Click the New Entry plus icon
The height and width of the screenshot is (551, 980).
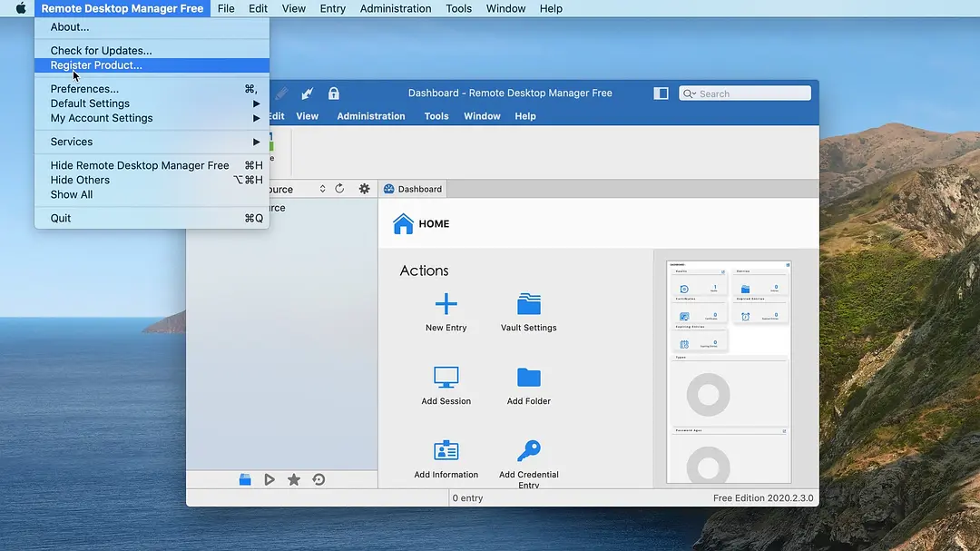tap(446, 304)
